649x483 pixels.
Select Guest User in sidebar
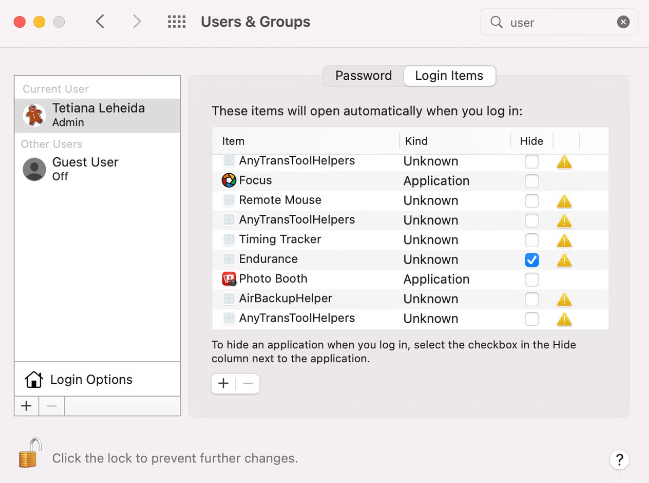coord(97,169)
